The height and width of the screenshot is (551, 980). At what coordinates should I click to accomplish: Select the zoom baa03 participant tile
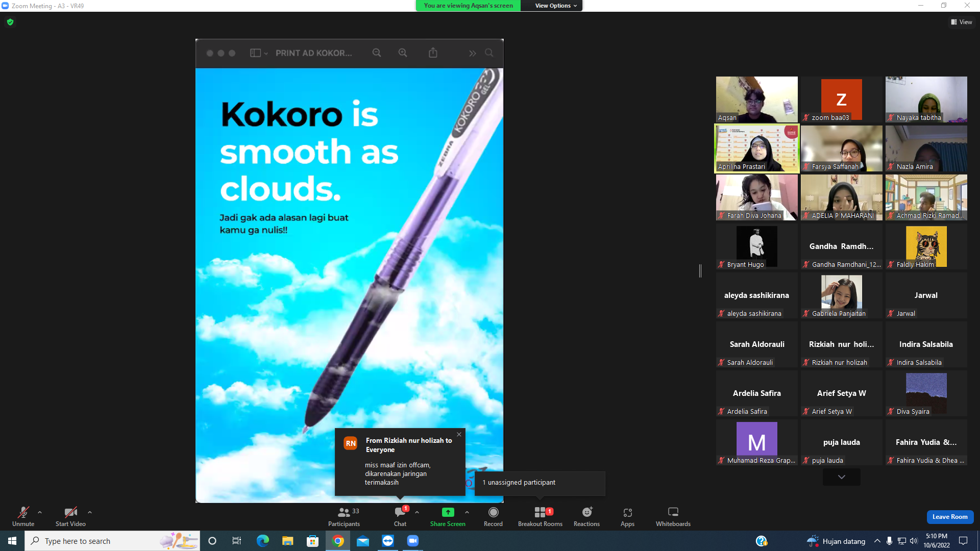coord(841,99)
